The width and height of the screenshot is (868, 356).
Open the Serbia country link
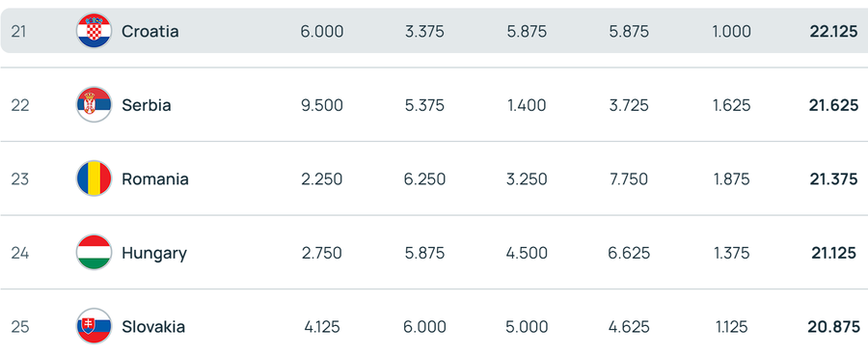pos(147,105)
